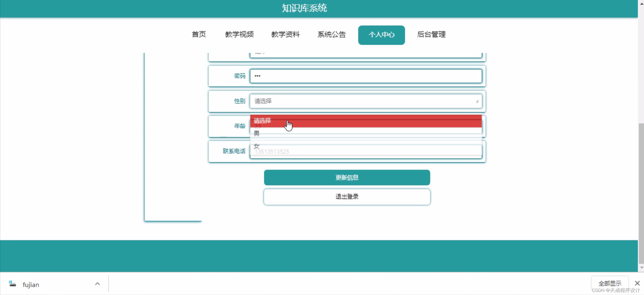Select 女 from the gender list
The image size is (644, 295).
tap(257, 146)
